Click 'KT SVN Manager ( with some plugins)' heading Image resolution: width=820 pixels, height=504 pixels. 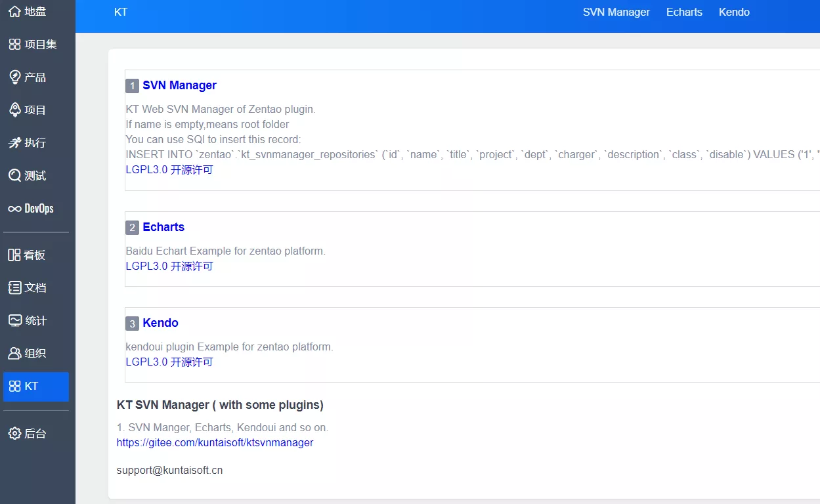click(x=220, y=405)
